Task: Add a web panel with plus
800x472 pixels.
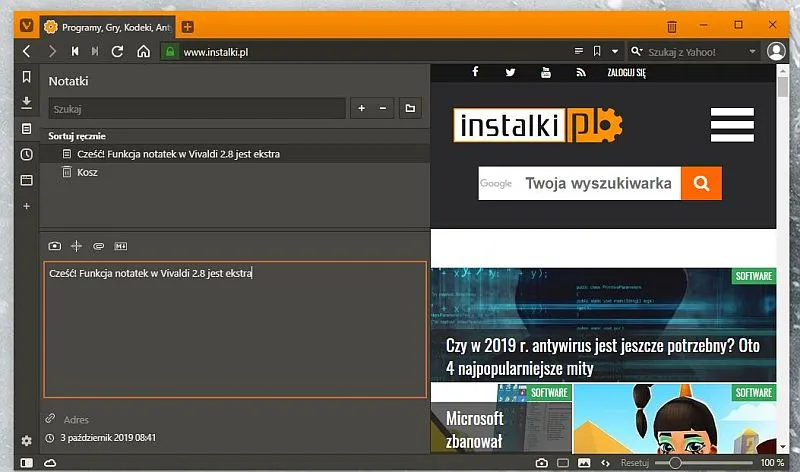Action: pyautogui.click(x=27, y=206)
